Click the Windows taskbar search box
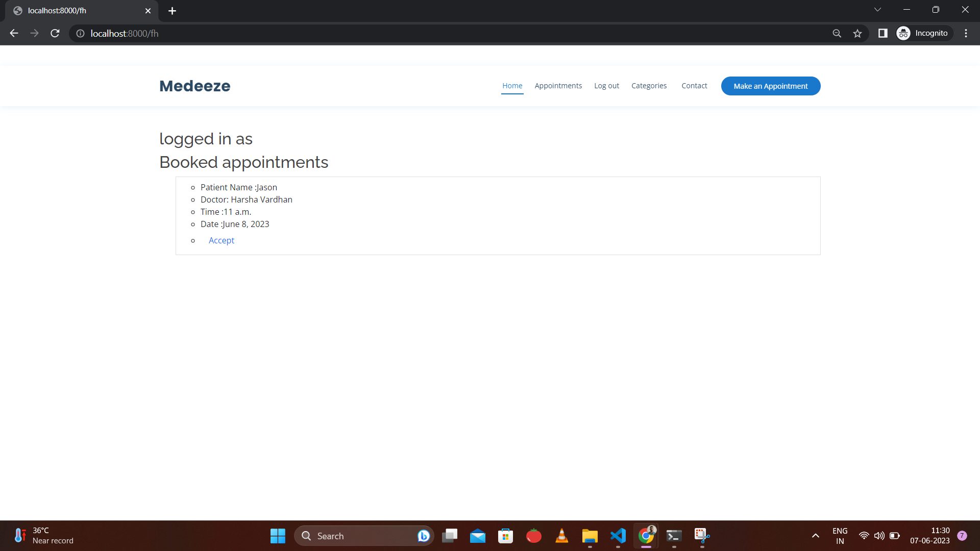The image size is (980, 551). [364, 536]
